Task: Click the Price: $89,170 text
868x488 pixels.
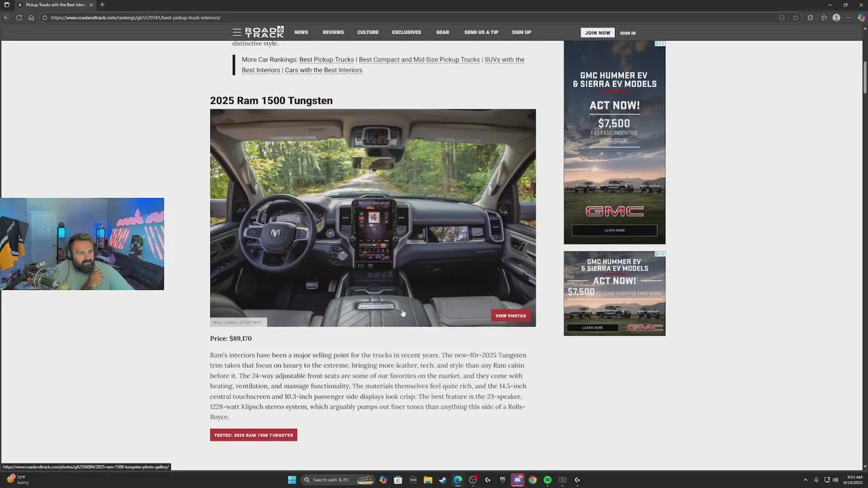Action: pyautogui.click(x=231, y=338)
